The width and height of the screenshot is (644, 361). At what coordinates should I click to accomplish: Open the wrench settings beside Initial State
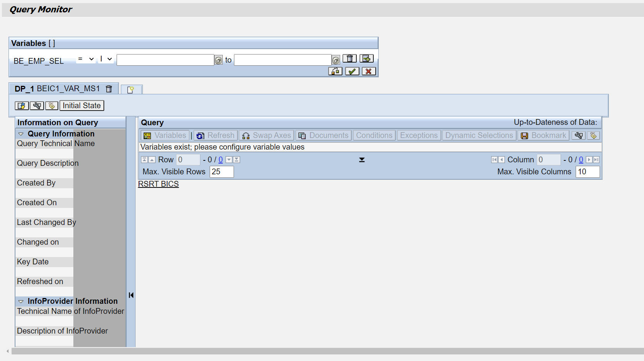tap(37, 106)
